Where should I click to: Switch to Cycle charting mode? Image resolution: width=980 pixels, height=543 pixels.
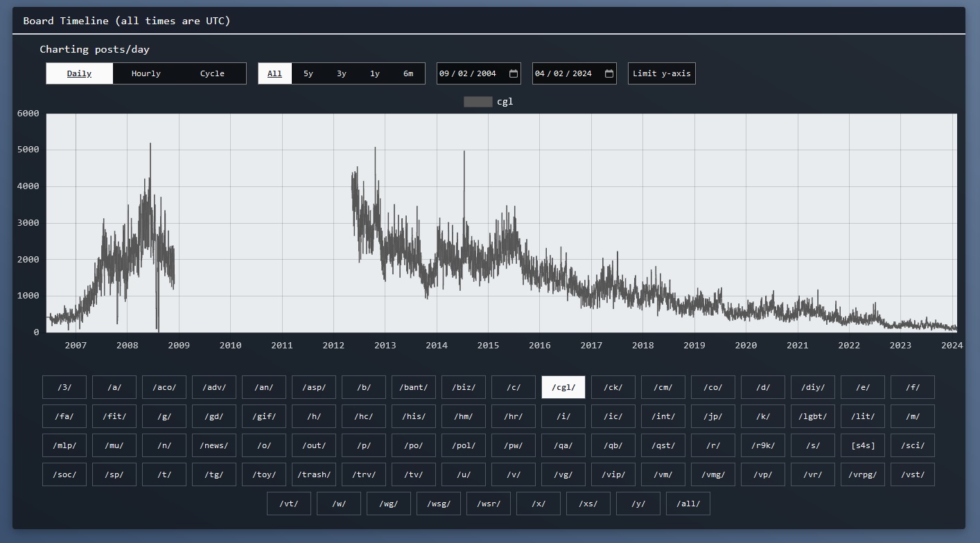click(212, 73)
